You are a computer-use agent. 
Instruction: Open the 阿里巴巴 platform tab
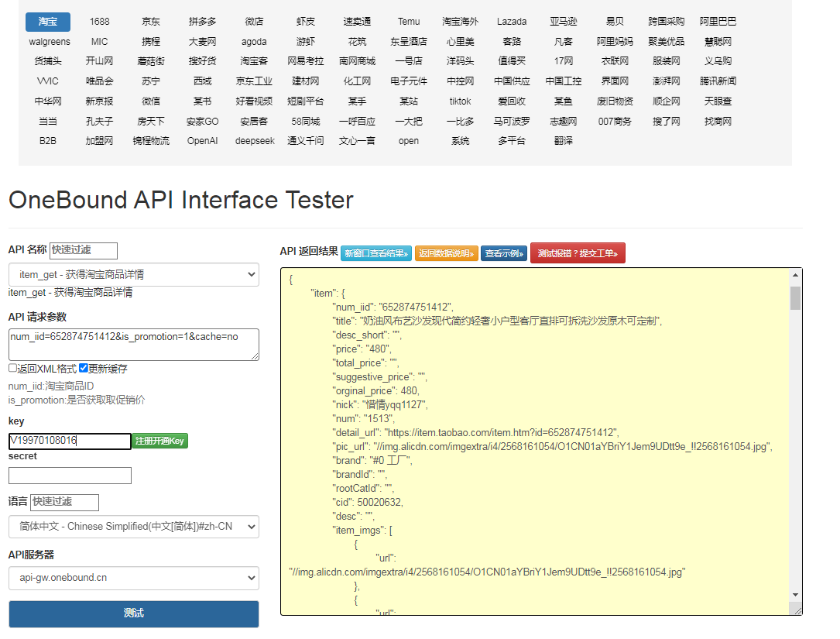(x=718, y=22)
